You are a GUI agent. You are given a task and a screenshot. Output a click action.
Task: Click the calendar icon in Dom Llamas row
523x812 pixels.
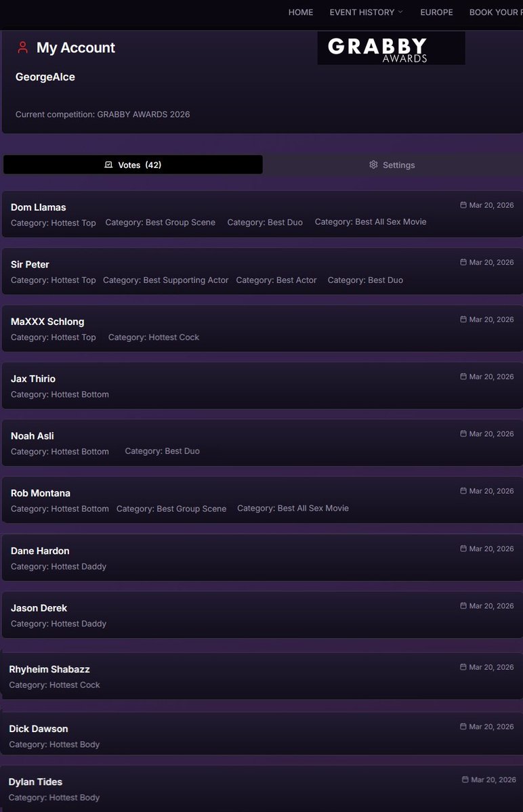[x=463, y=205]
